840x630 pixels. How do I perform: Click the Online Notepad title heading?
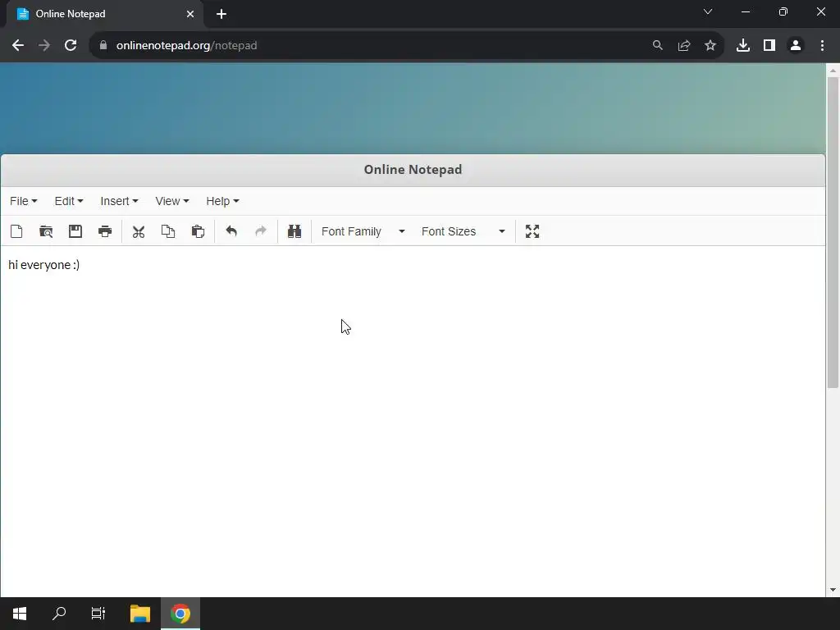(x=413, y=170)
